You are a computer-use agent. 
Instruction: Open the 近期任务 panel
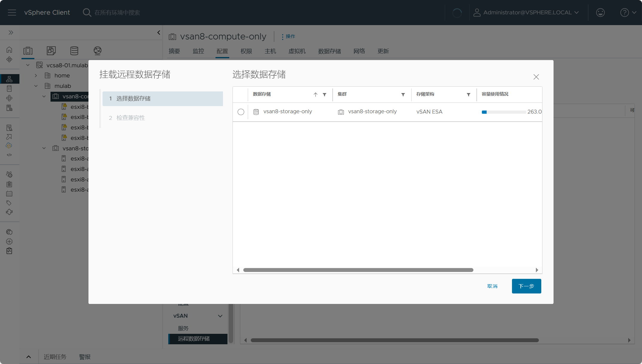(x=55, y=357)
